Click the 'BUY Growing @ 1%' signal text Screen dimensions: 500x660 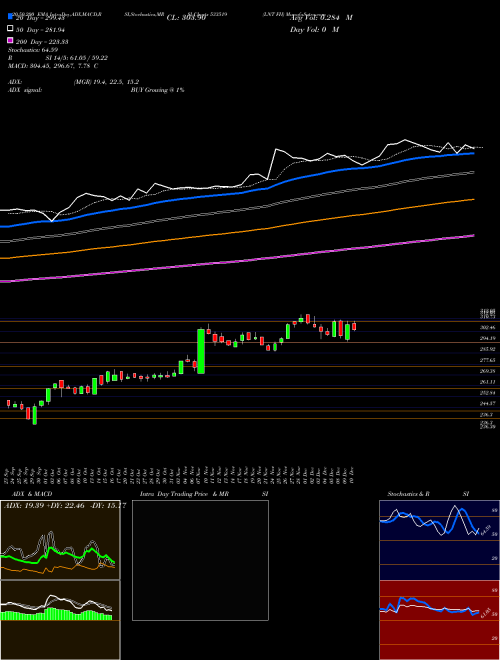[157, 90]
